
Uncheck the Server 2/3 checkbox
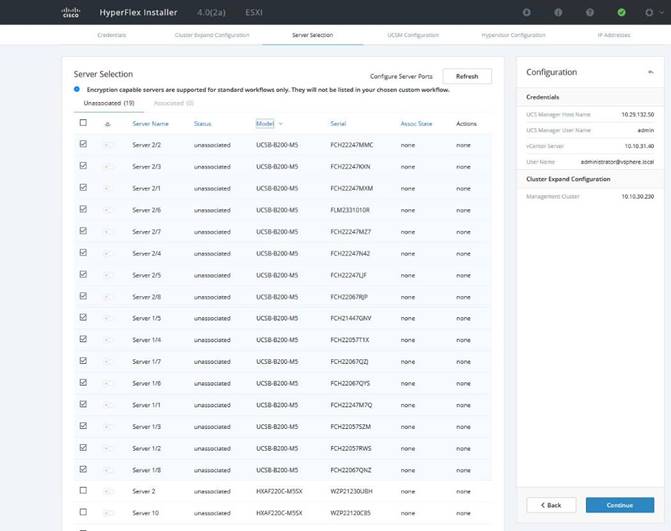click(x=83, y=166)
